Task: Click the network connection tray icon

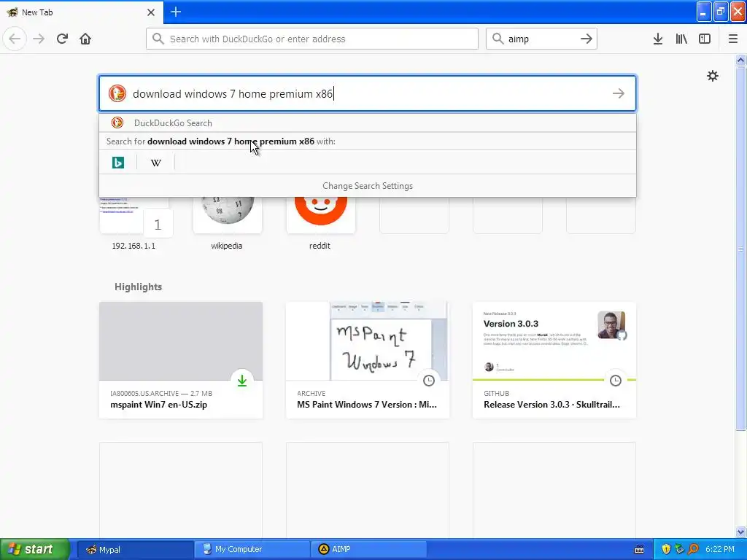Action: (x=679, y=549)
